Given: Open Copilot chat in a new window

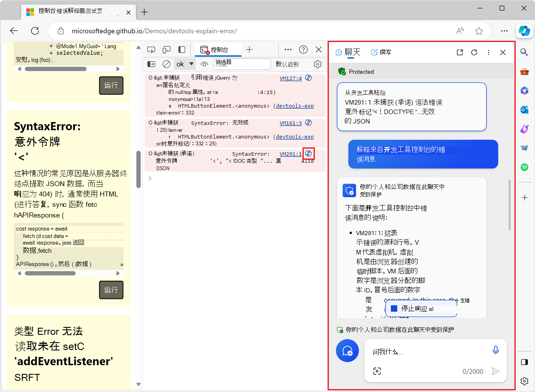Looking at the screenshot, I should [x=460, y=52].
